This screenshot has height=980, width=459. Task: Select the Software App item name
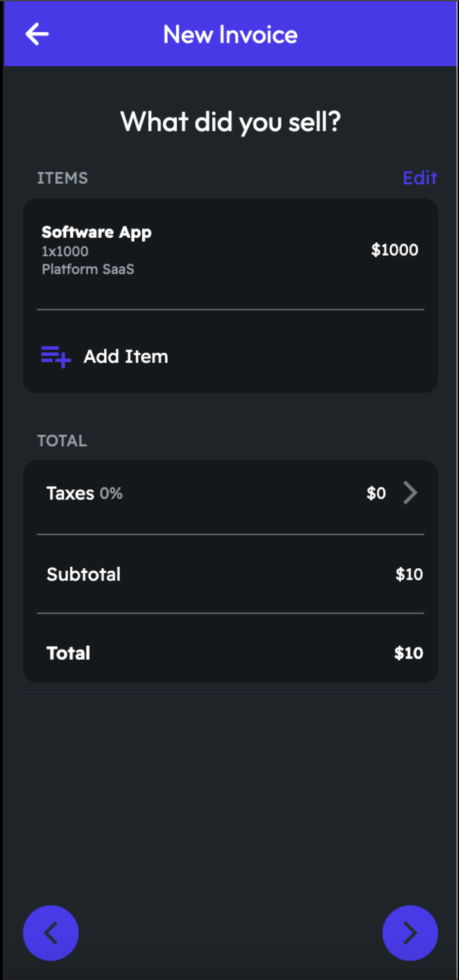coord(97,232)
